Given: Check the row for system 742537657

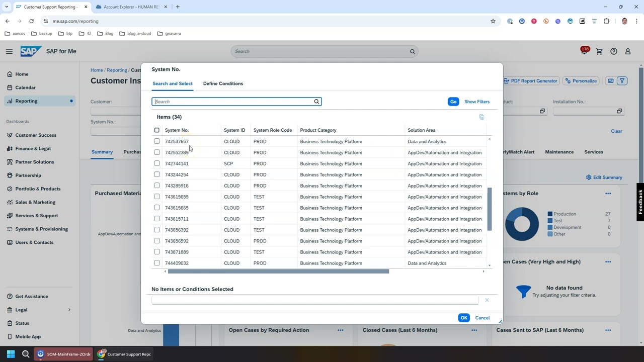Looking at the screenshot, I should [x=157, y=141].
